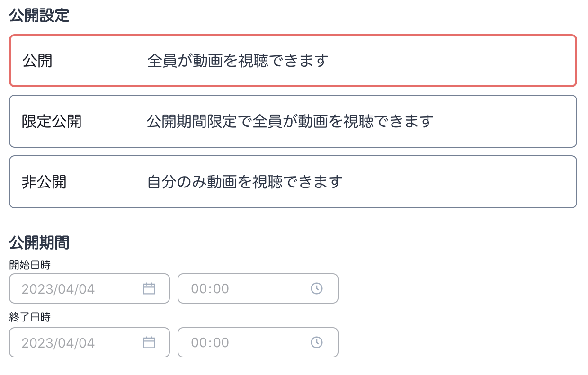Click the end time clock icon

click(x=316, y=342)
